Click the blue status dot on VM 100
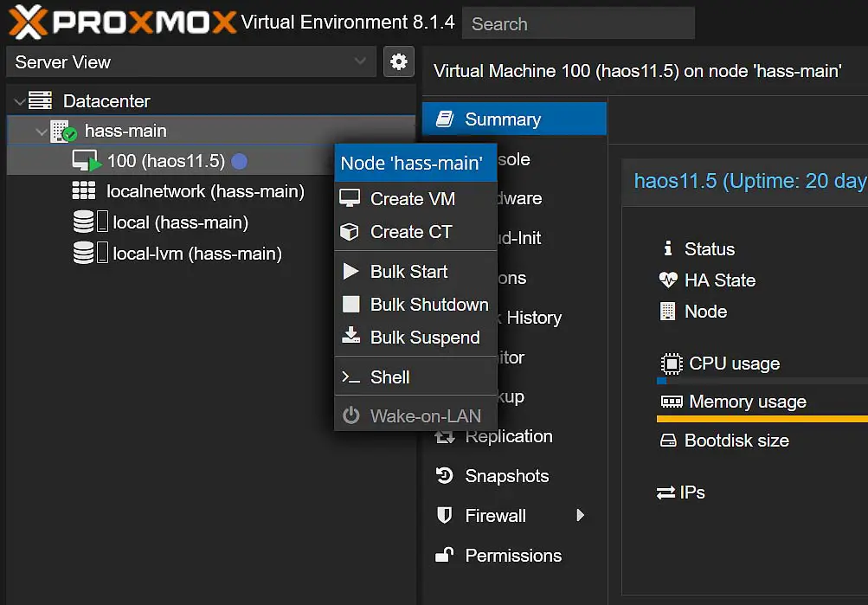Viewport: 868px width, 605px height. [x=239, y=161]
